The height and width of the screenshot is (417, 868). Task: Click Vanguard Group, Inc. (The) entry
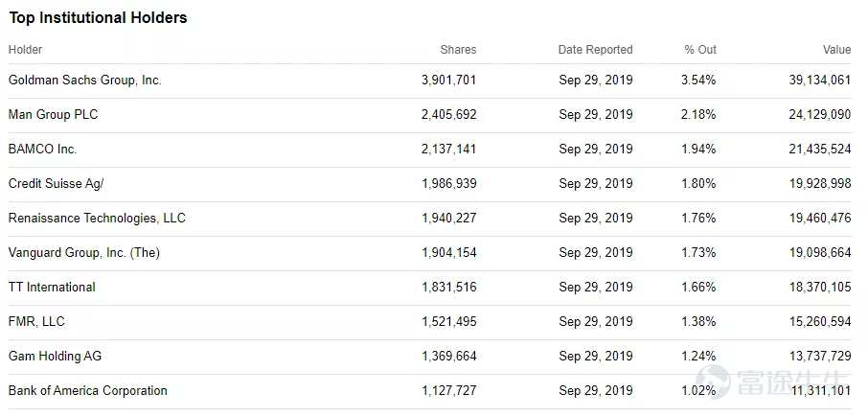pos(83,253)
